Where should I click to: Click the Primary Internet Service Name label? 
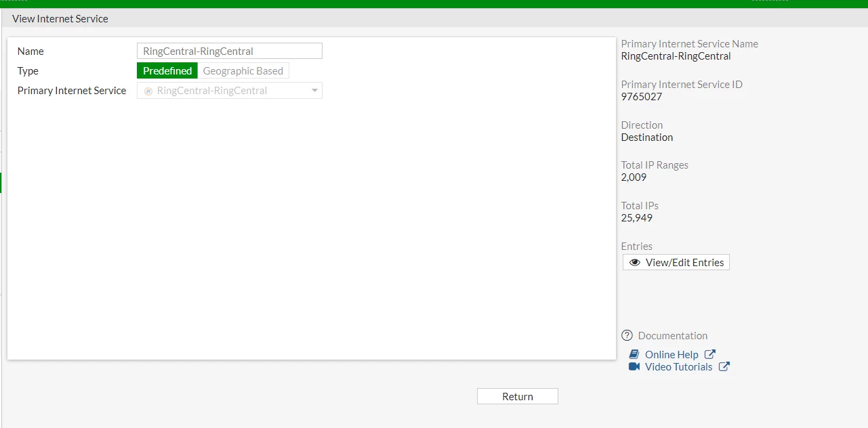coord(690,44)
